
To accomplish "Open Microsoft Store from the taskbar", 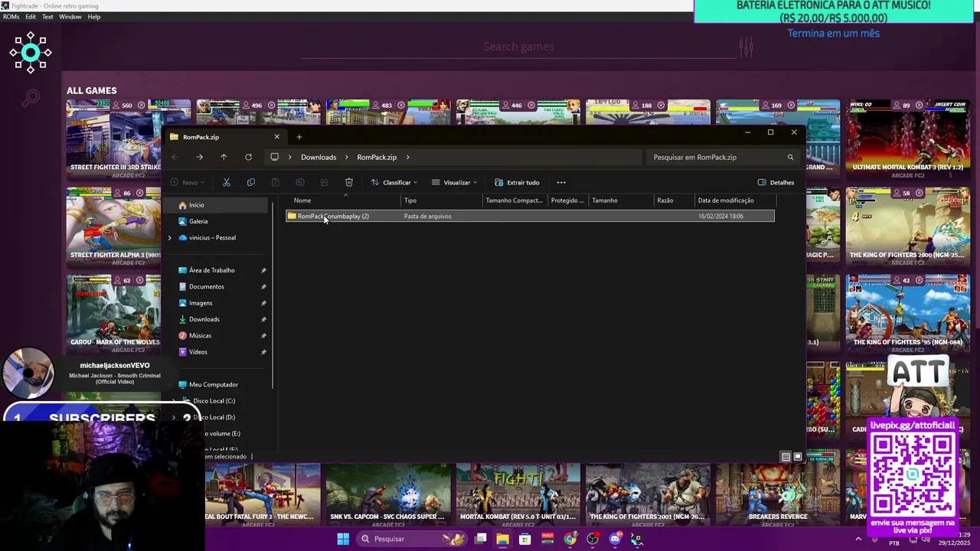I will 524,539.
